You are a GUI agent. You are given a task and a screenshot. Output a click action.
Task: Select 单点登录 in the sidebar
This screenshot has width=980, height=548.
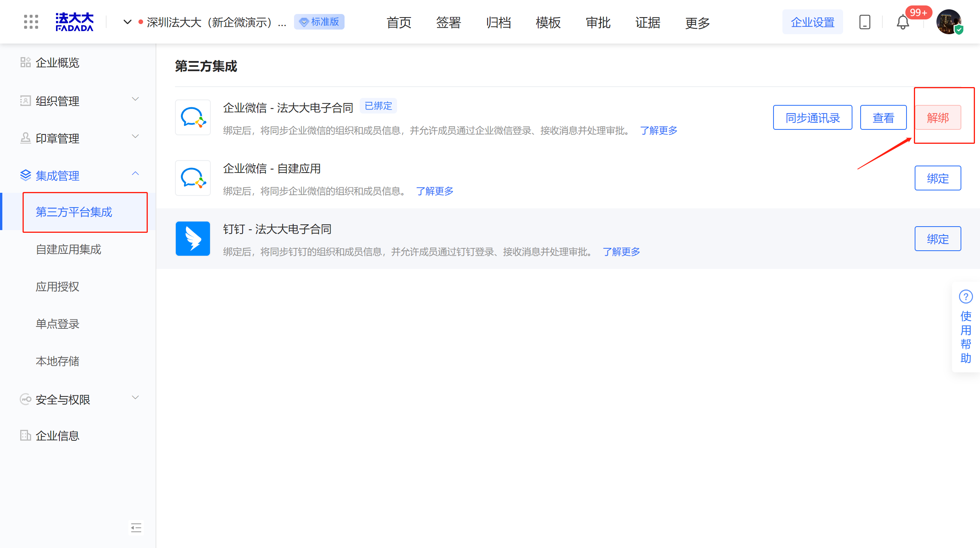click(58, 324)
